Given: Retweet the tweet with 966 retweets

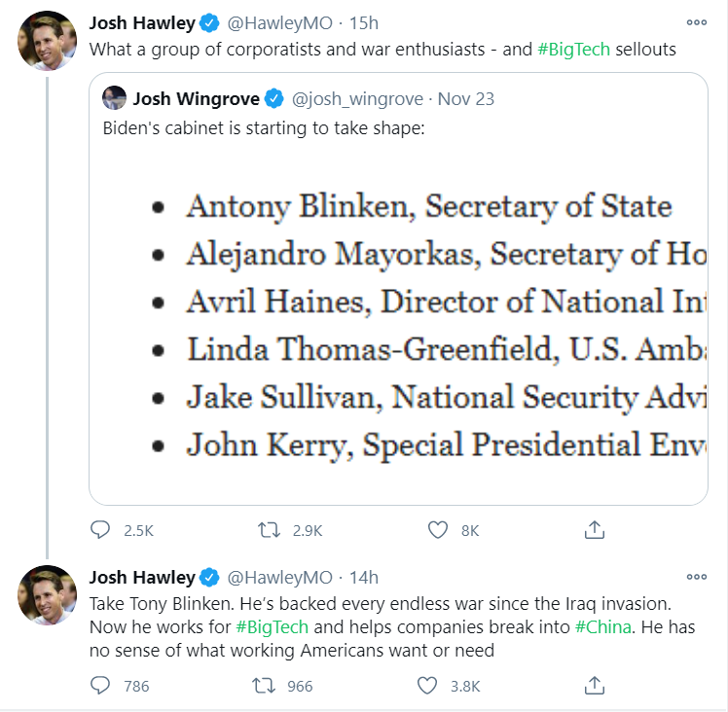Looking at the screenshot, I should pos(264,685).
